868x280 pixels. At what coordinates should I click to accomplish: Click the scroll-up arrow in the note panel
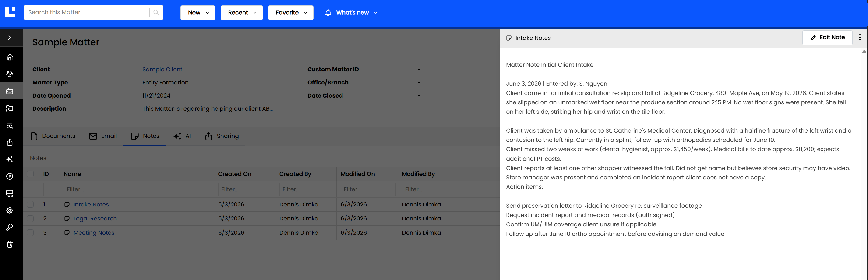pos(864,52)
